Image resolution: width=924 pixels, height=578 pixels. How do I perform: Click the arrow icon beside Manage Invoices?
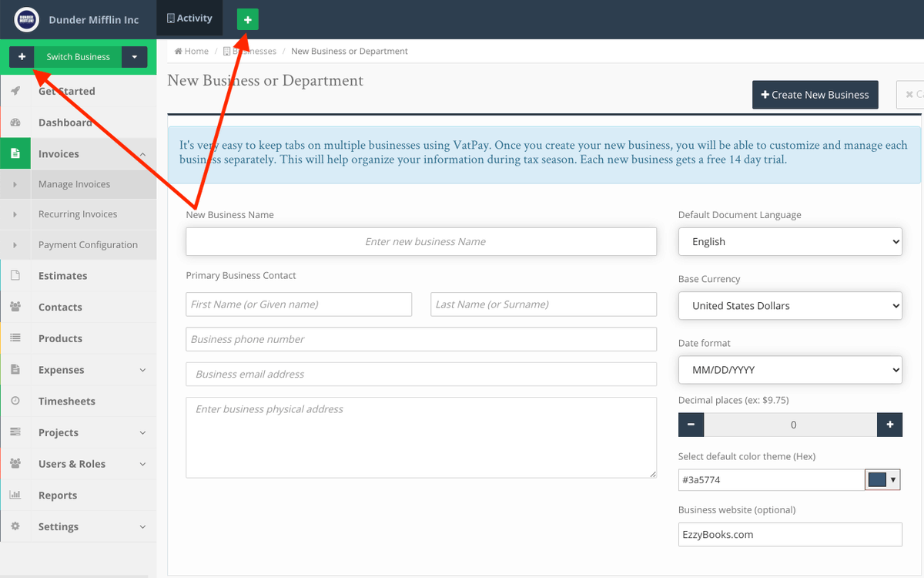point(15,184)
